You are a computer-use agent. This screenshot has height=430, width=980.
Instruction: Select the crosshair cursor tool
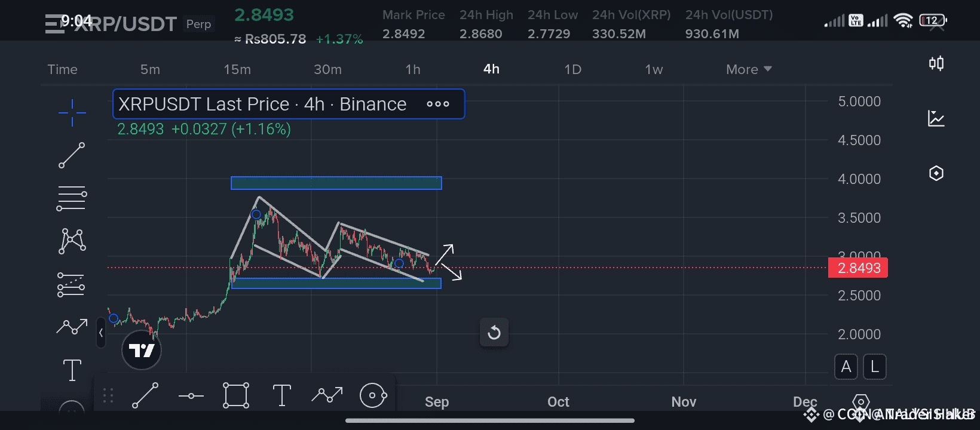click(72, 112)
